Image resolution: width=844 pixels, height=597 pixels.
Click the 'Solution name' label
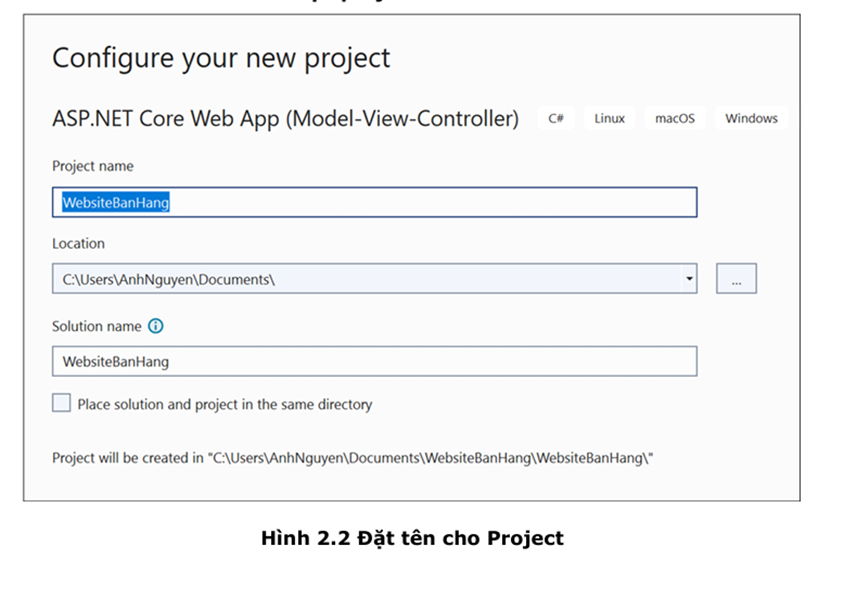click(97, 326)
